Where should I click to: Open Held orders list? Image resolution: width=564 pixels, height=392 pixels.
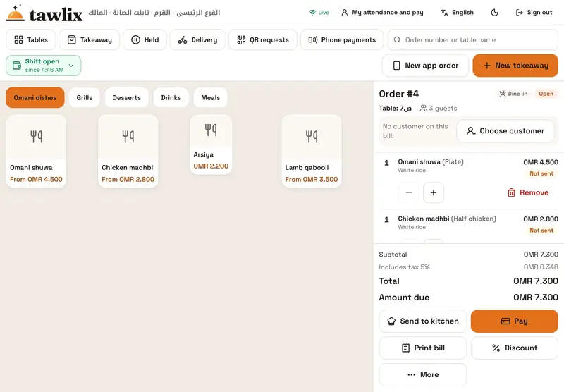click(x=145, y=40)
